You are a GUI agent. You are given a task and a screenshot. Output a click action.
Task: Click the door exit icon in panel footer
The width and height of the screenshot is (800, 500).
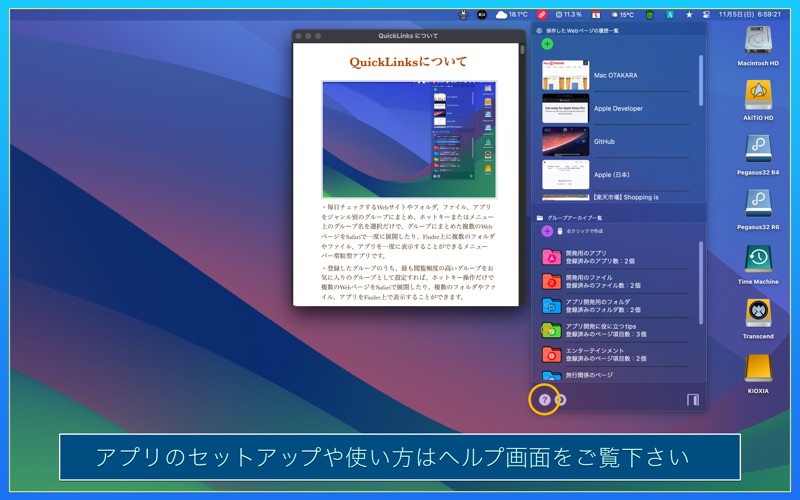(692, 399)
